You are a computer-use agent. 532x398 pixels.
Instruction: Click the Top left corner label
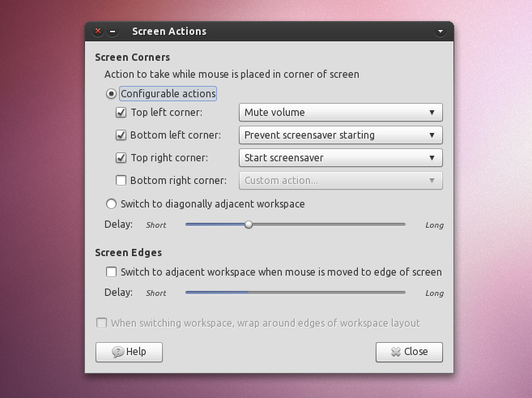167,113
